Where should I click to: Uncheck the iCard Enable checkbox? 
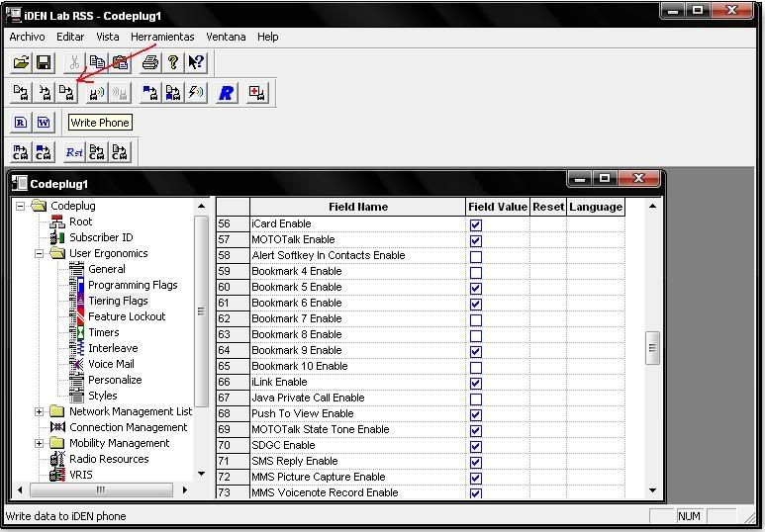coord(476,224)
